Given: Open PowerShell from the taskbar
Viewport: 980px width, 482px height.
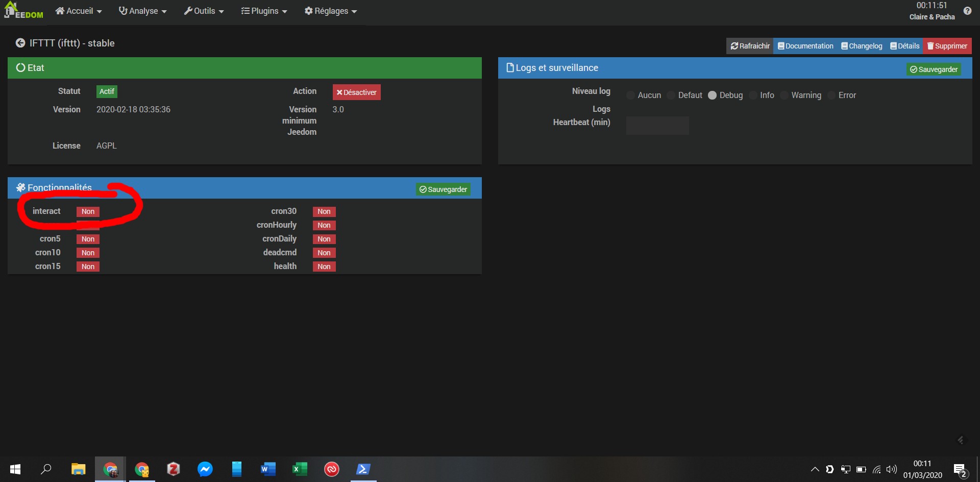Looking at the screenshot, I should point(363,469).
